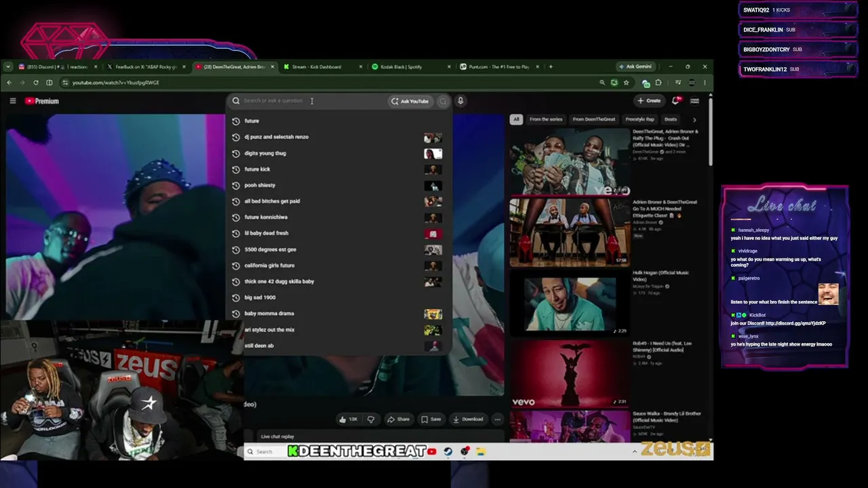Select 'From DeenTheGreat' filter chip
Image resolution: width=868 pixels, height=488 pixels.
(x=594, y=119)
